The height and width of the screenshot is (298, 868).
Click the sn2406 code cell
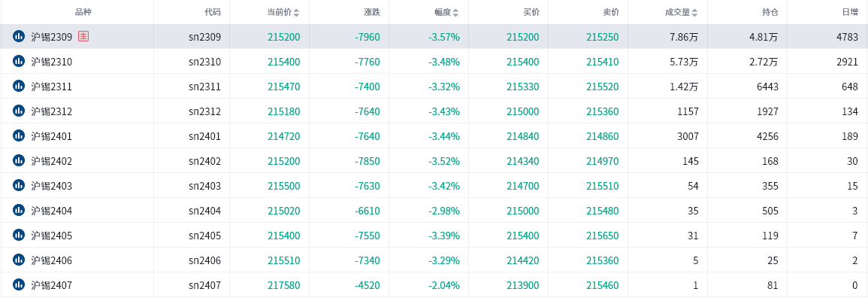205,260
